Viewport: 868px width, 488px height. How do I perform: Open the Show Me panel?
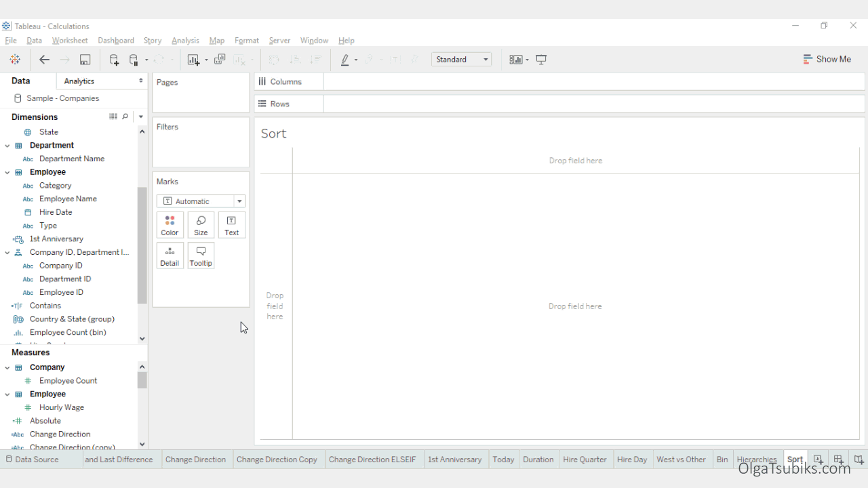tap(827, 59)
